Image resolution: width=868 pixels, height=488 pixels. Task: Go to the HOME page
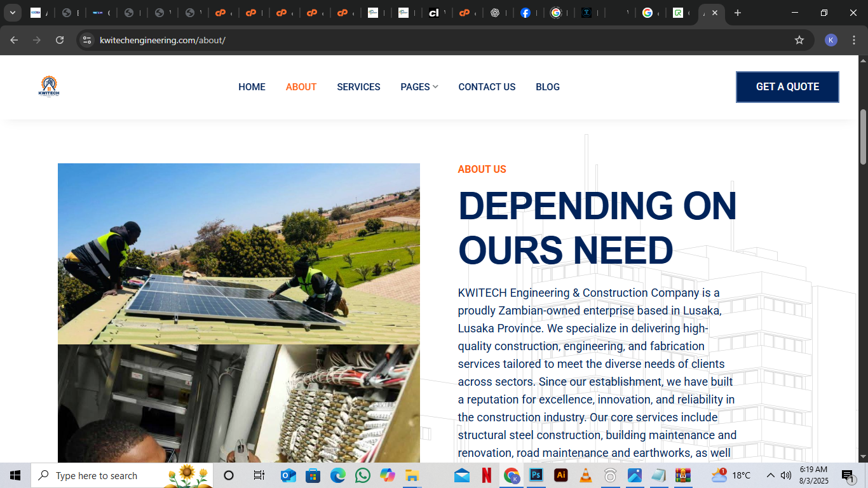pos(252,87)
